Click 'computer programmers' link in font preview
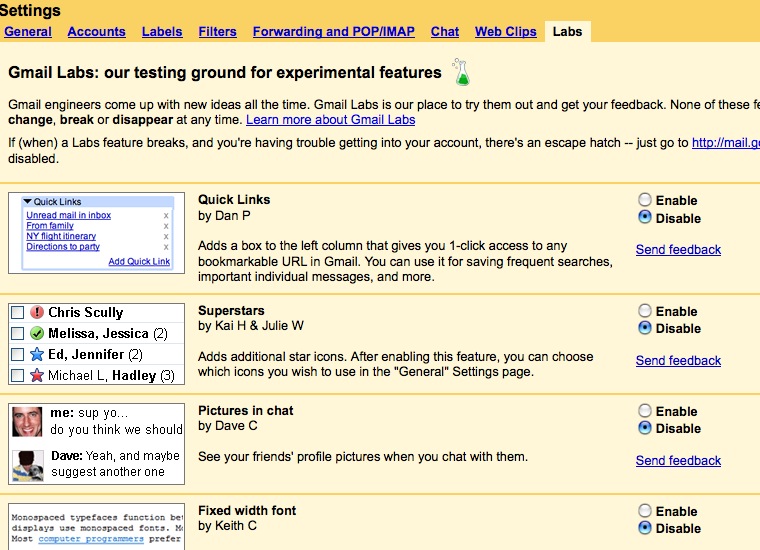 coord(91,539)
